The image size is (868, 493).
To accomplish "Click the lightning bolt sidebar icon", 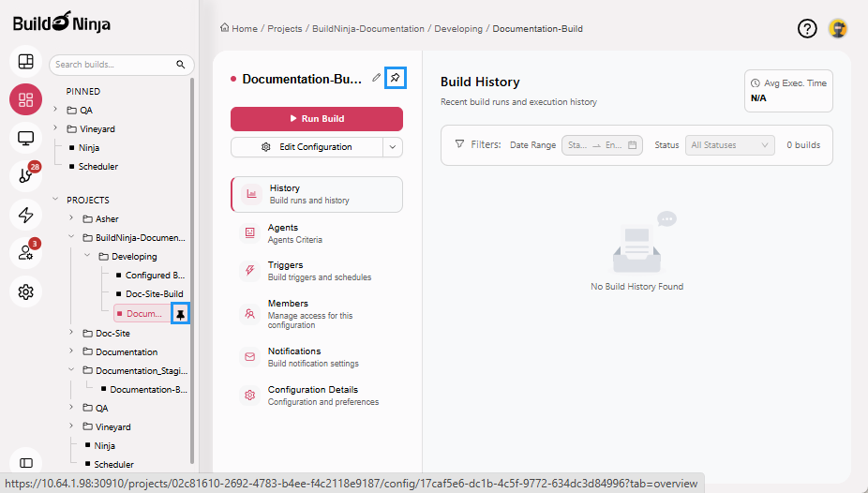I will 26,215.
